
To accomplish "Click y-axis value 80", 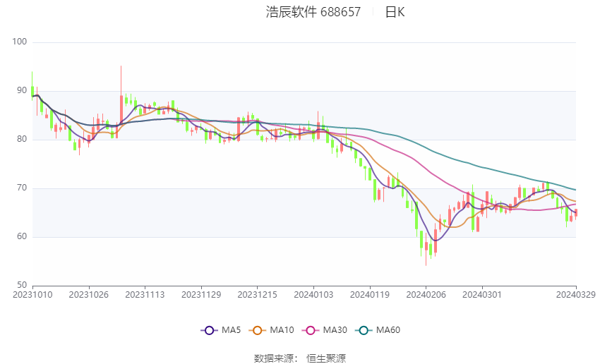I will [x=22, y=139].
